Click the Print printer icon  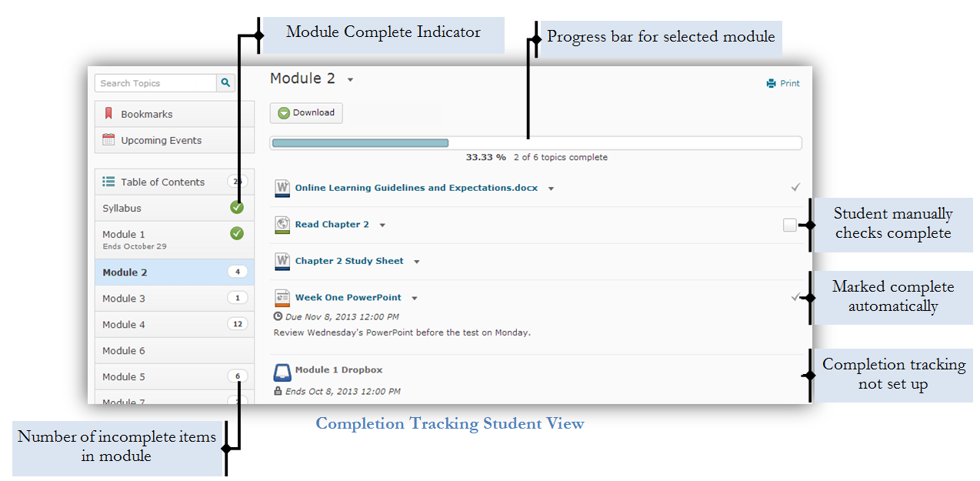(772, 84)
